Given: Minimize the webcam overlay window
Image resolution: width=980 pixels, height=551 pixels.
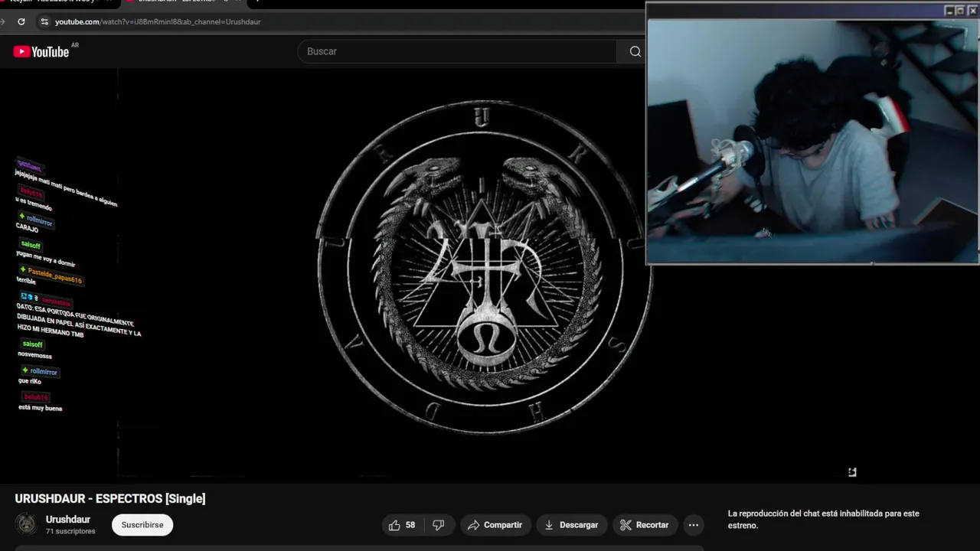Looking at the screenshot, I should (949, 11).
